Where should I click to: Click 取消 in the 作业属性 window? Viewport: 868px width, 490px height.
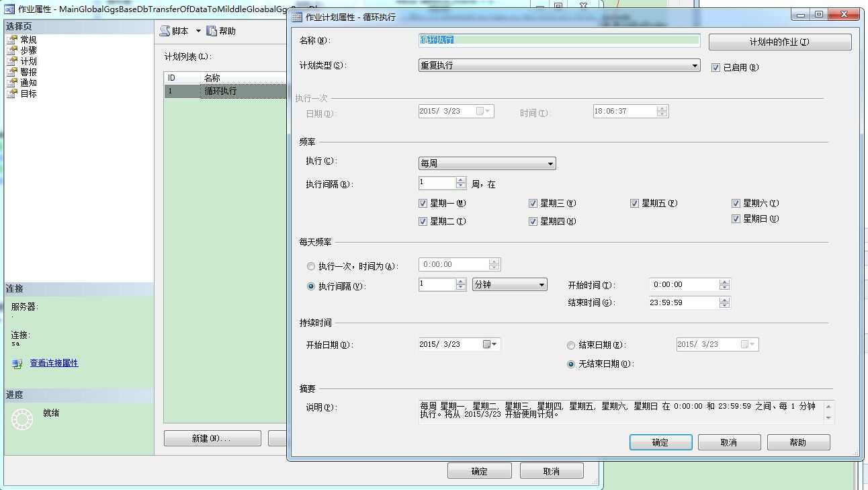point(552,471)
